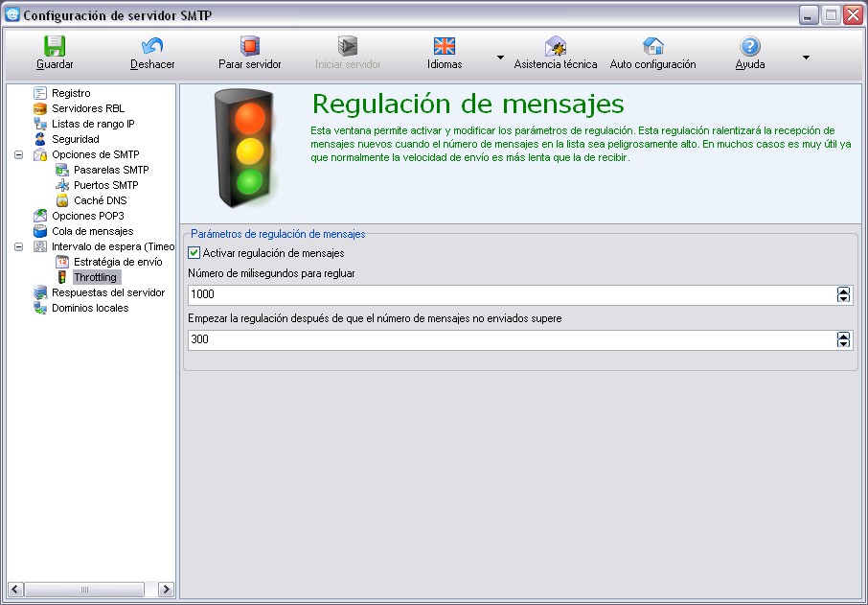Select the Caché DNS icon
868x605 pixels.
coord(62,200)
